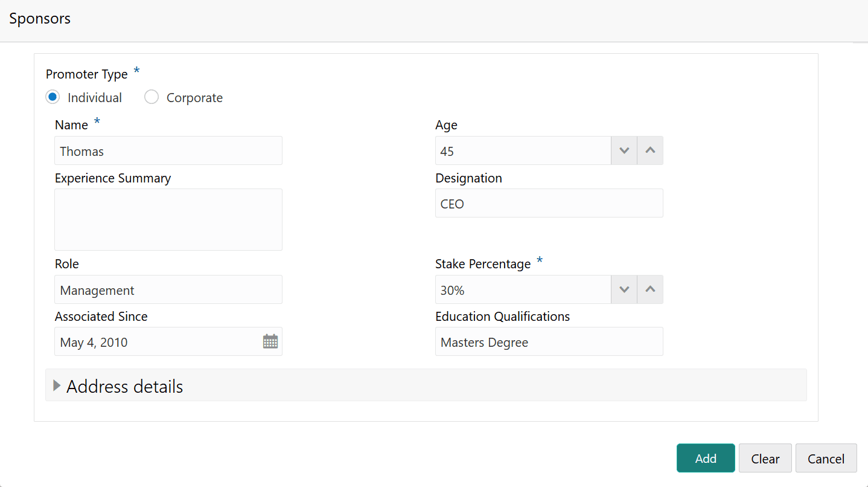
Task: Cancel the Sponsors dialog
Action: (825, 459)
